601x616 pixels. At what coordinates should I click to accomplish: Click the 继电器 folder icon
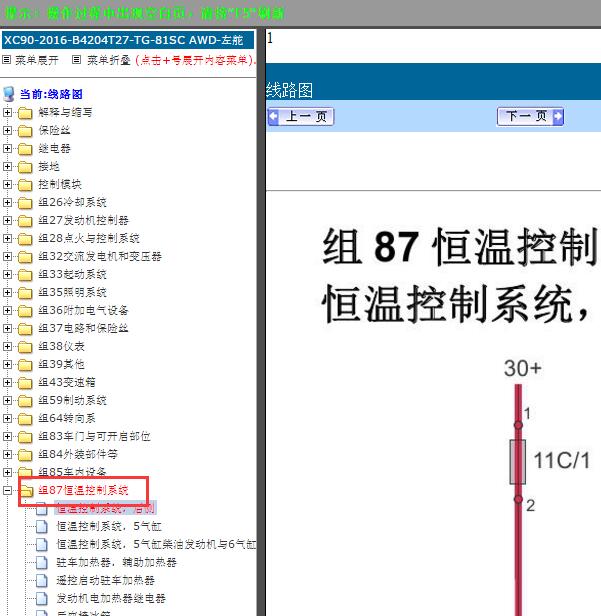click(25, 149)
